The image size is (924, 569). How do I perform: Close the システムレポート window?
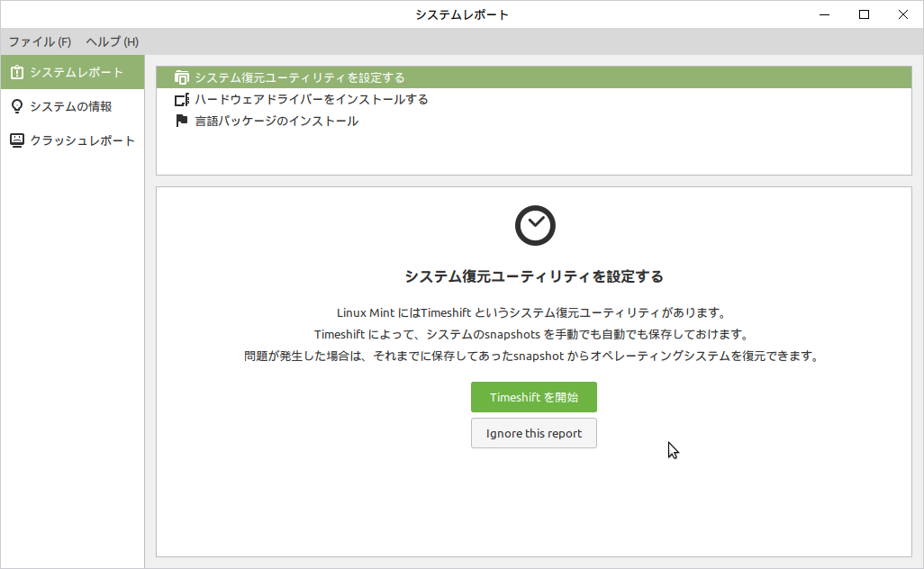click(x=902, y=14)
